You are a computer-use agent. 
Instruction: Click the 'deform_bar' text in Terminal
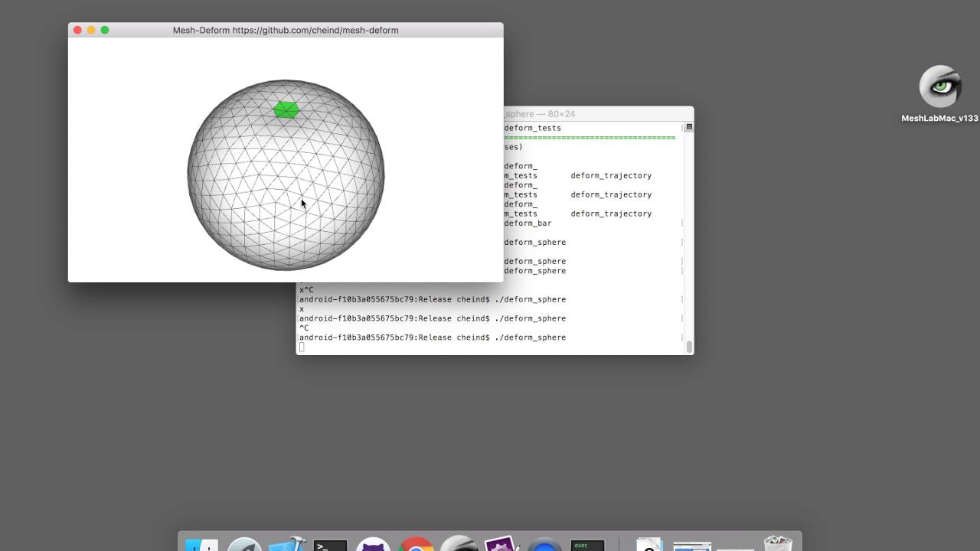[528, 223]
